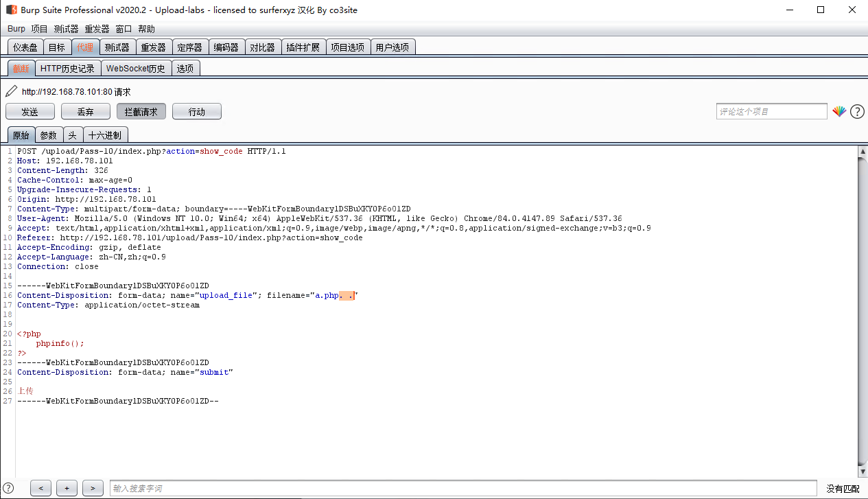Switch to the 测试器 tool tab
Viewport: 868px width, 499px height.
[117, 47]
